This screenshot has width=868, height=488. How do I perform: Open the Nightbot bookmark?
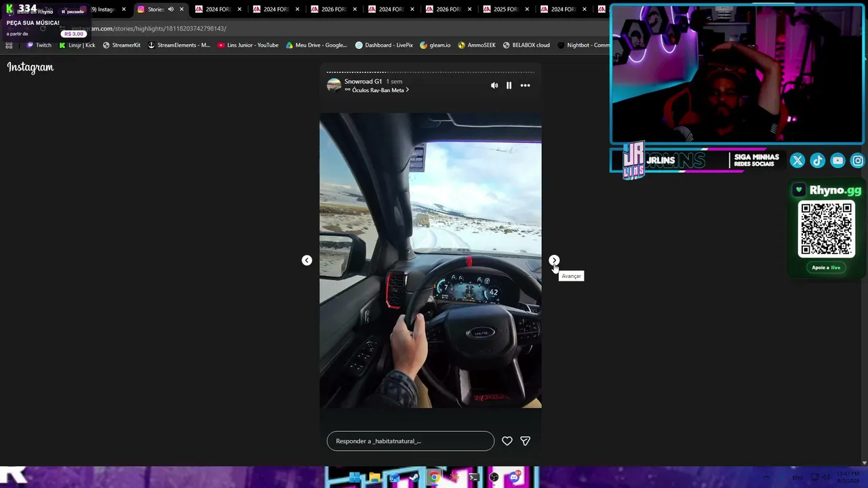coord(583,45)
